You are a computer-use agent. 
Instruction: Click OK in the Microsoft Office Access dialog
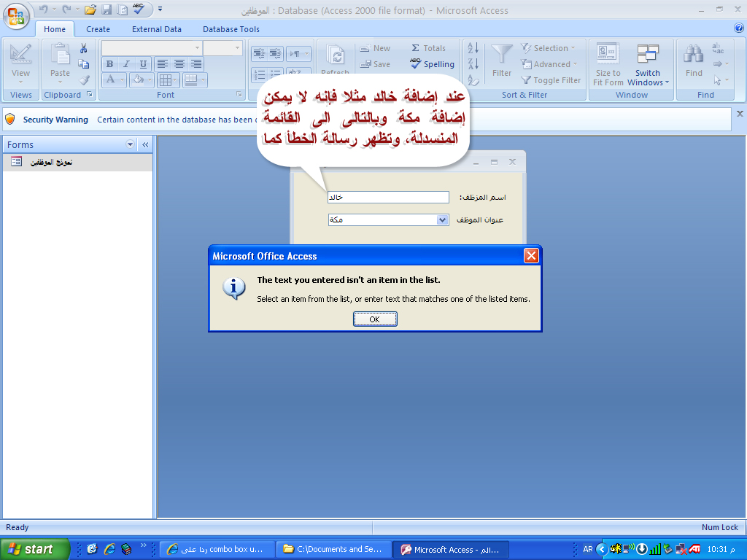coord(375,319)
